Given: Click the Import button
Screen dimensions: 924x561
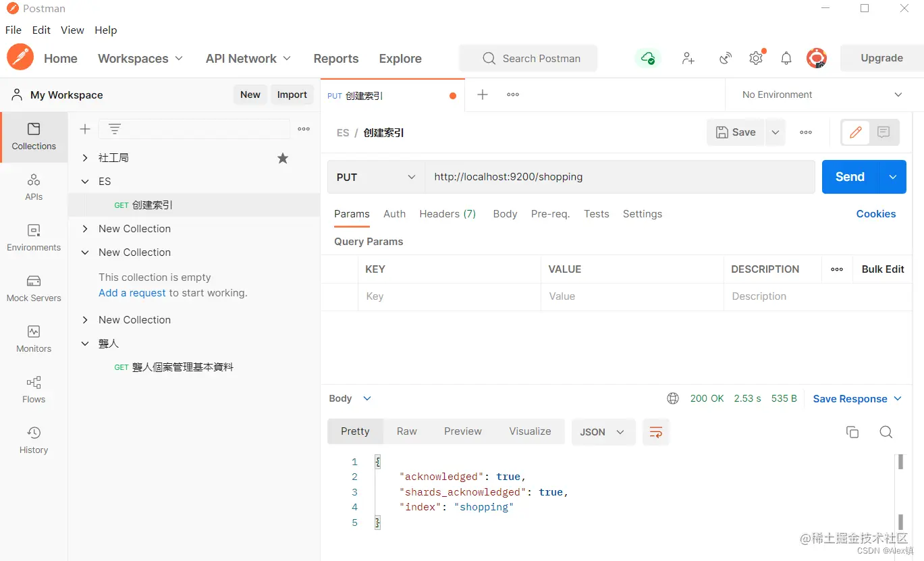Looking at the screenshot, I should pyautogui.click(x=292, y=95).
